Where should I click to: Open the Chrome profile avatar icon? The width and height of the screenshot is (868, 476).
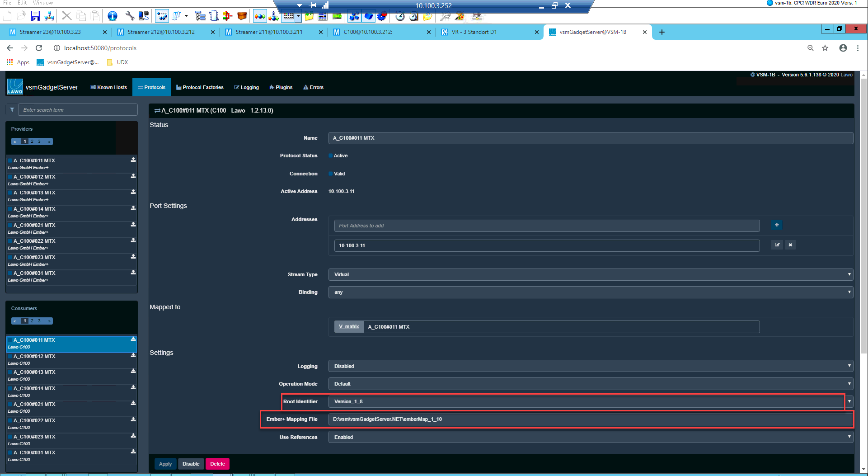pos(843,48)
